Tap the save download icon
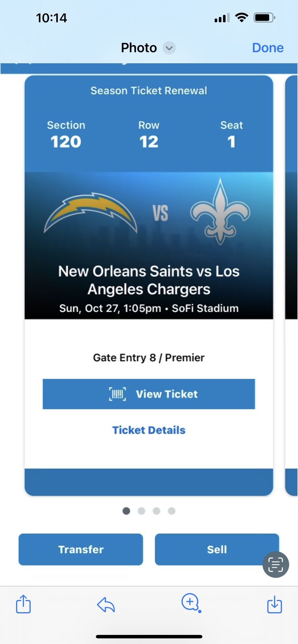This screenshot has height=644, width=298. tap(274, 604)
